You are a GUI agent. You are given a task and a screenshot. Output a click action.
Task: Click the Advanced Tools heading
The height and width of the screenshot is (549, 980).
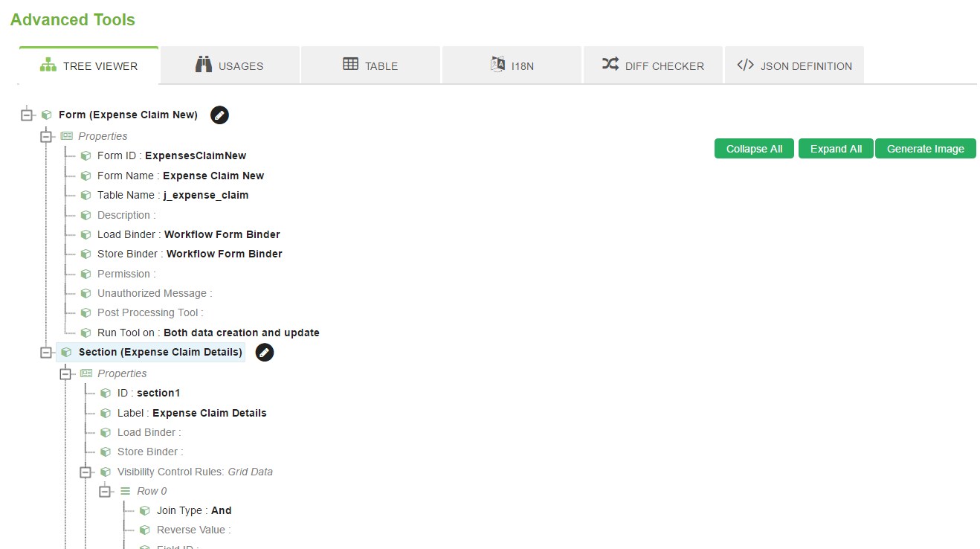click(x=73, y=20)
